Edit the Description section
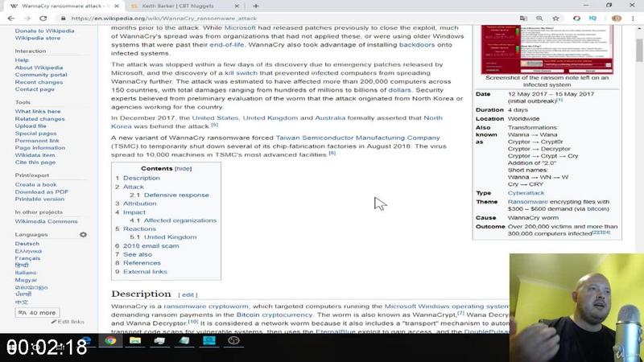The height and width of the screenshot is (362, 644). tap(188, 295)
